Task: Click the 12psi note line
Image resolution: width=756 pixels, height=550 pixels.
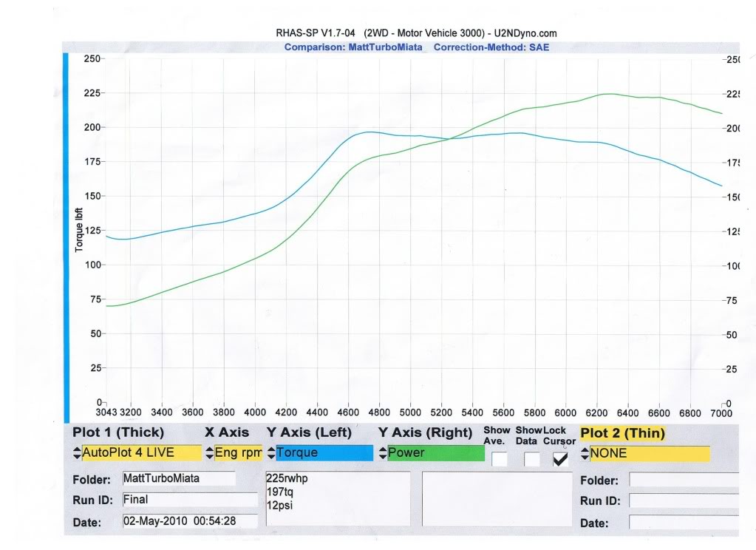Action: click(279, 505)
